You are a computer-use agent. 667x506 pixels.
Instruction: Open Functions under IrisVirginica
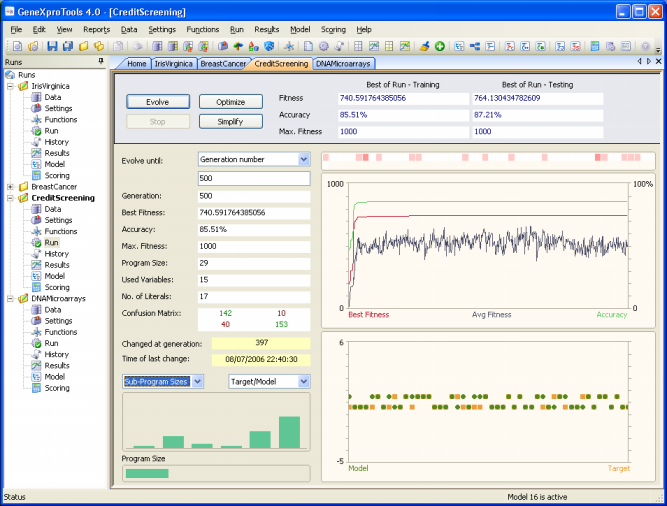tap(61, 119)
